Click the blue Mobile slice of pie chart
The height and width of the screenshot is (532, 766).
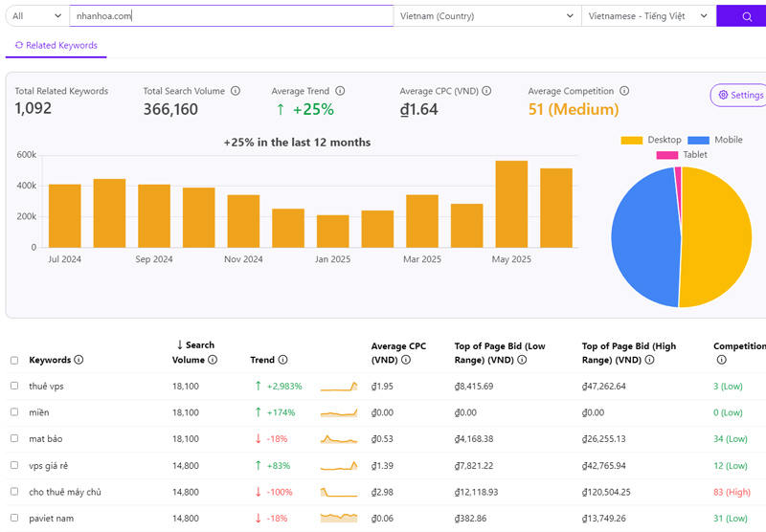(644, 236)
